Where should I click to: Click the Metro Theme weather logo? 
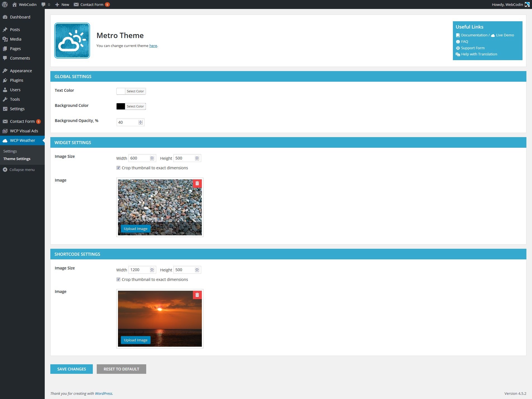[x=72, y=41]
